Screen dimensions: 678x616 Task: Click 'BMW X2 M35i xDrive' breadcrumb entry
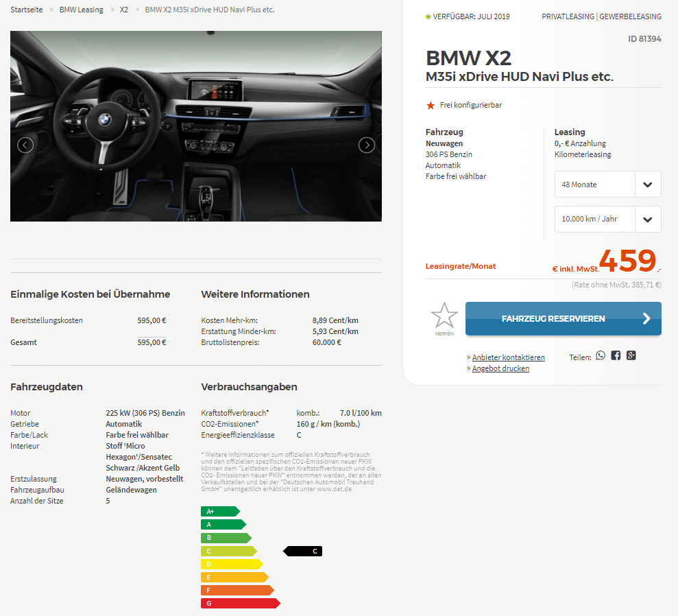click(x=210, y=10)
